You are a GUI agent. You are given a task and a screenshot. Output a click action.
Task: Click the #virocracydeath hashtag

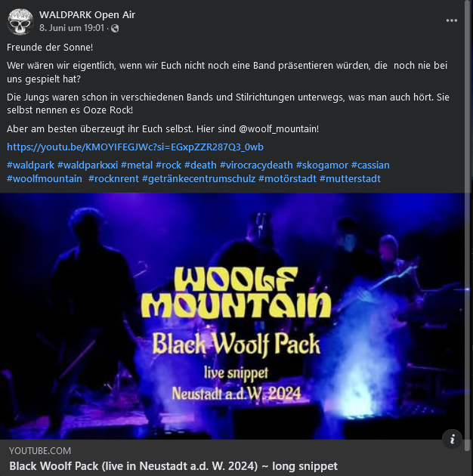256,165
